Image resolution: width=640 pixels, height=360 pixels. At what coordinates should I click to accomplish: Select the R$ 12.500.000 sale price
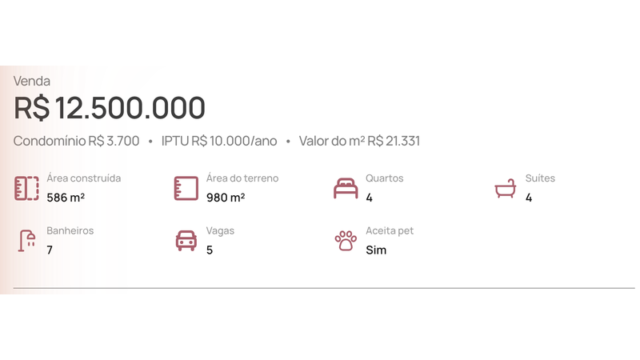(109, 108)
